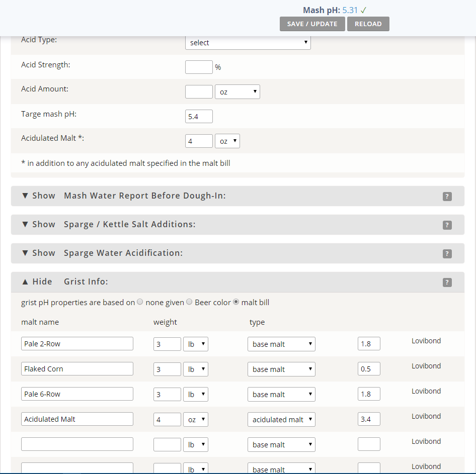Select 'malt bill' radio option

coord(236,302)
